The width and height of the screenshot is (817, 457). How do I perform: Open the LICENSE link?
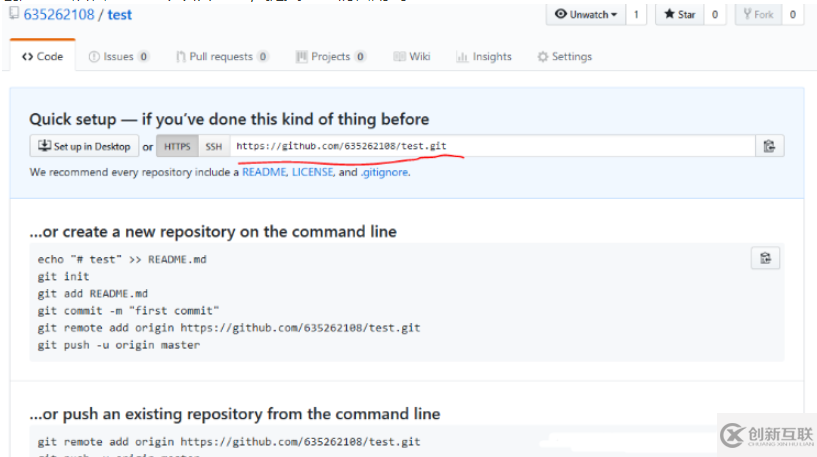pos(312,172)
